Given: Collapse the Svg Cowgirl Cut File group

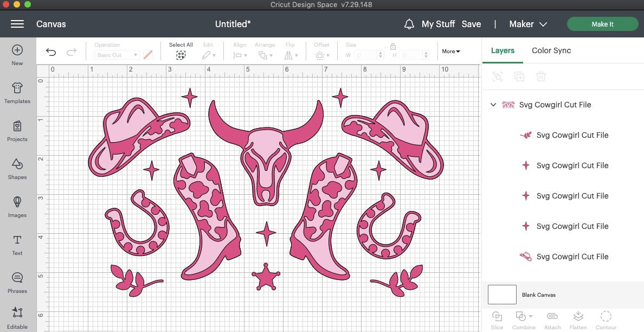Looking at the screenshot, I should click(493, 105).
